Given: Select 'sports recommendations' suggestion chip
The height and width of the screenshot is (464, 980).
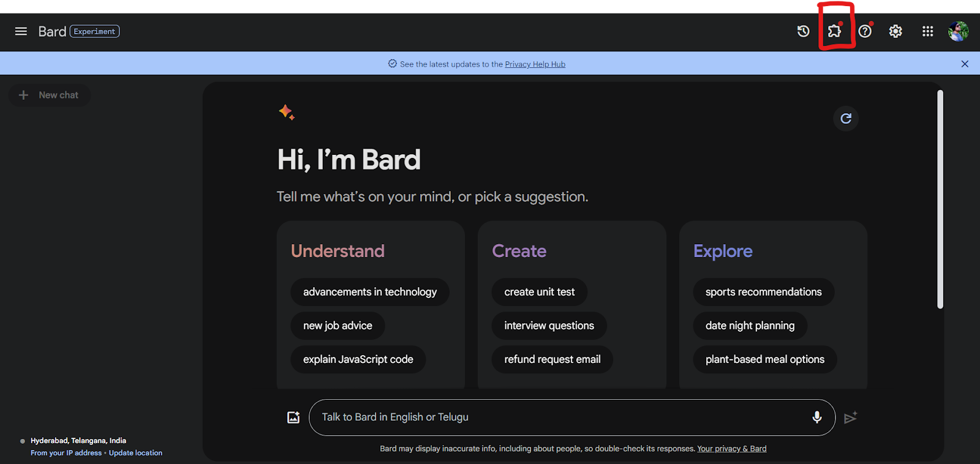Looking at the screenshot, I should click(x=764, y=292).
